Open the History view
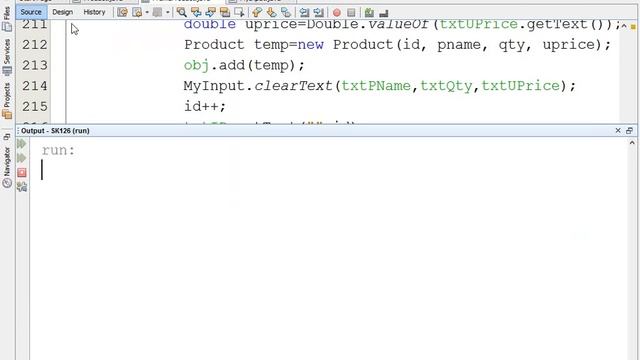 point(94,12)
